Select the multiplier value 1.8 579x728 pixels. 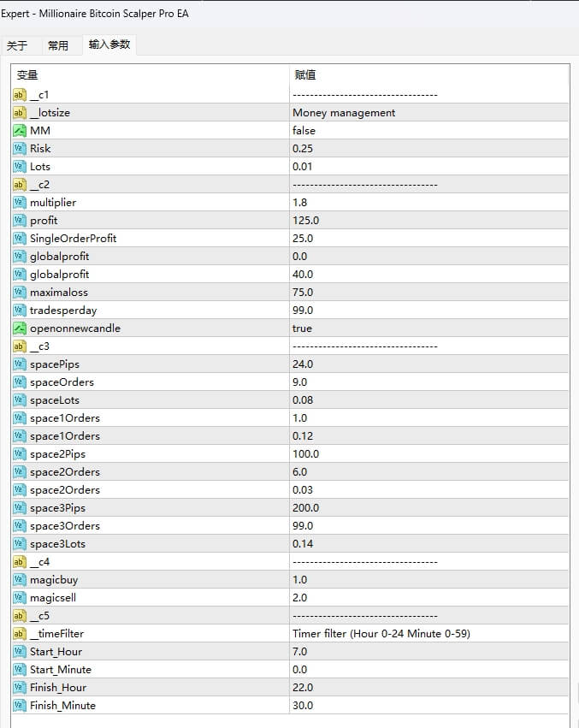pyautogui.click(x=429, y=203)
